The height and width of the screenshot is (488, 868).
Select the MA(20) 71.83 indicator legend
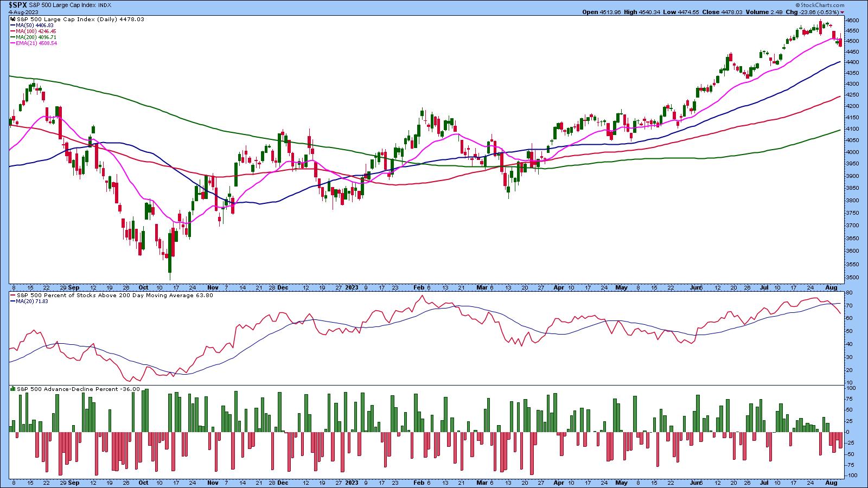(x=33, y=301)
